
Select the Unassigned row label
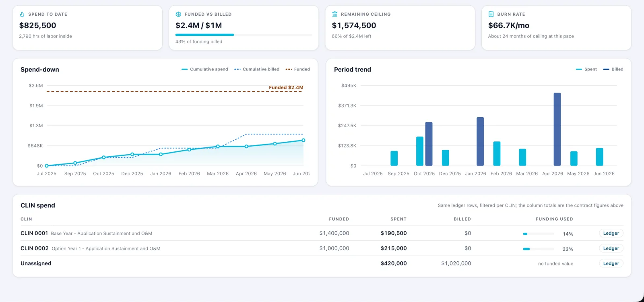[36, 263]
